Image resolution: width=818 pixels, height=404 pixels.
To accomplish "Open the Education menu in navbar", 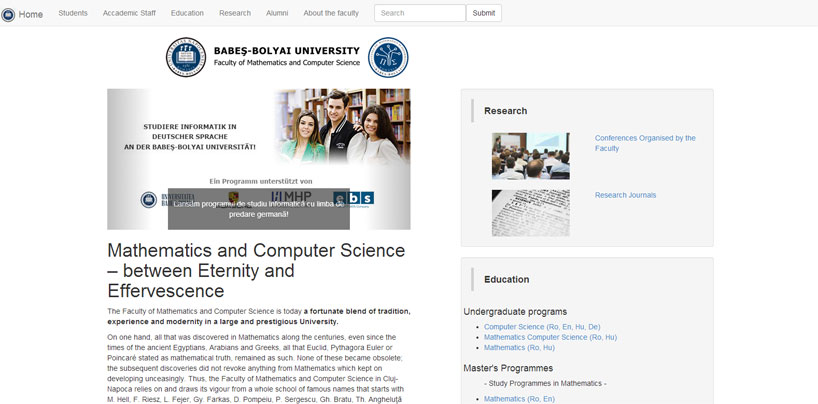I will [x=187, y=13].
